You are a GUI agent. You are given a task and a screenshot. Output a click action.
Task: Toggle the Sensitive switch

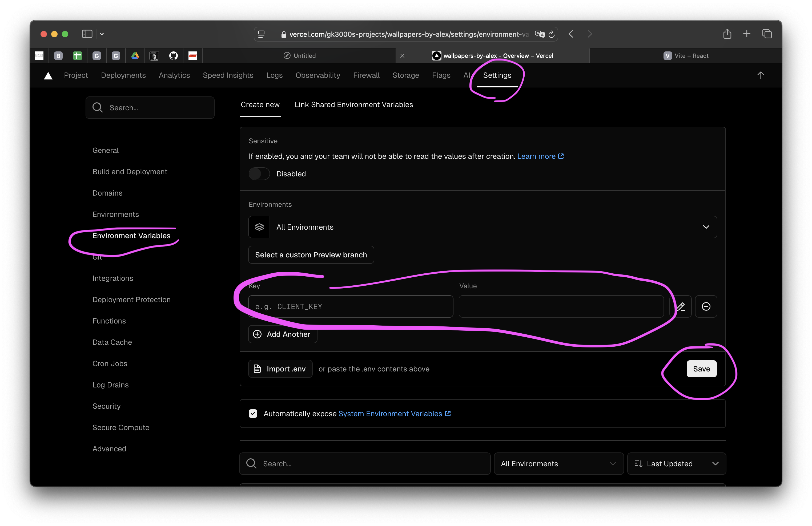[x=259, y=174]
